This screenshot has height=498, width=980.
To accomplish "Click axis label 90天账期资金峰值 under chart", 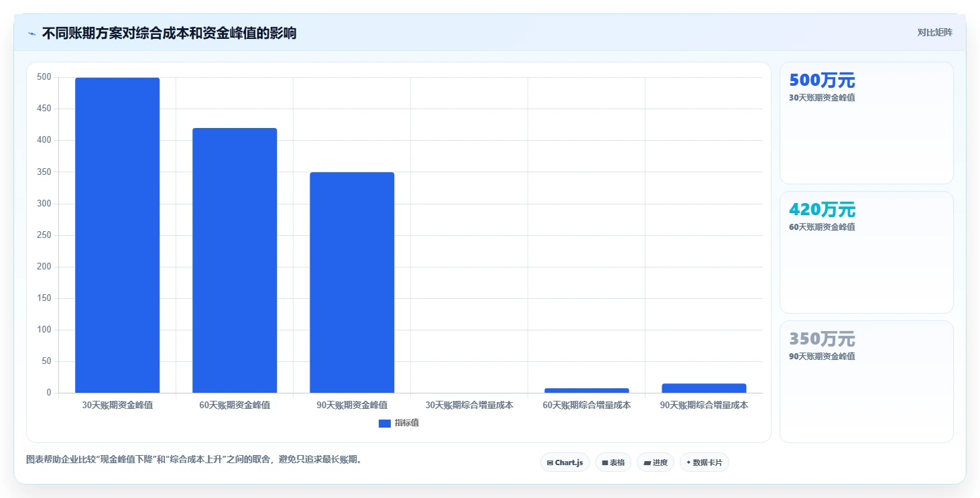I will [x=352, y=406].
